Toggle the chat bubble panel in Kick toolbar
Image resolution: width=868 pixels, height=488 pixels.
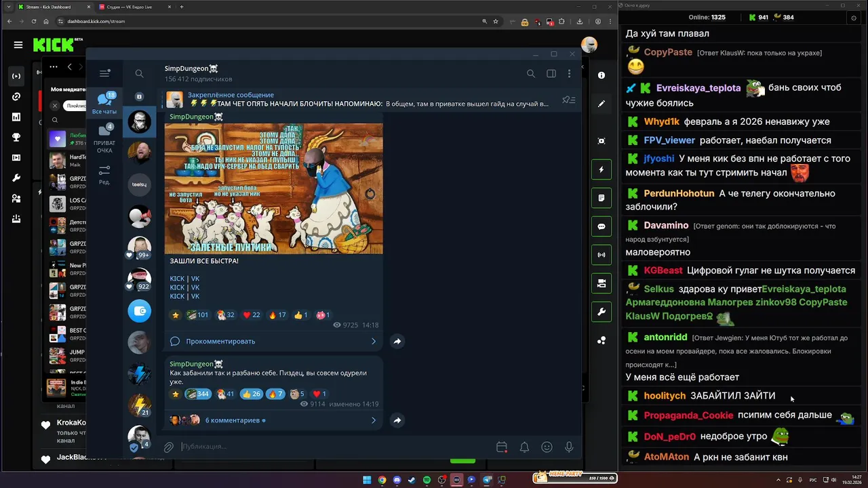pos(601,226)
